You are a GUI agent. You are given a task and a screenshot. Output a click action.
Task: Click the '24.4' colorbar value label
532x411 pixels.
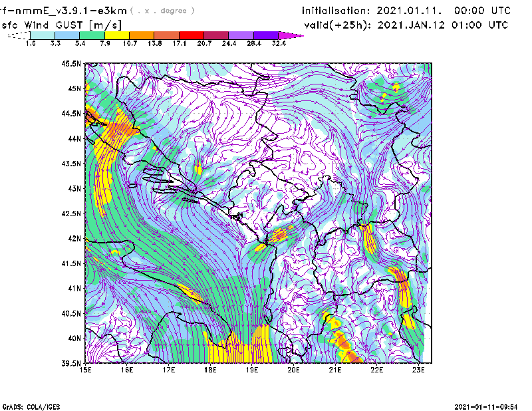(x=229, y=43)
